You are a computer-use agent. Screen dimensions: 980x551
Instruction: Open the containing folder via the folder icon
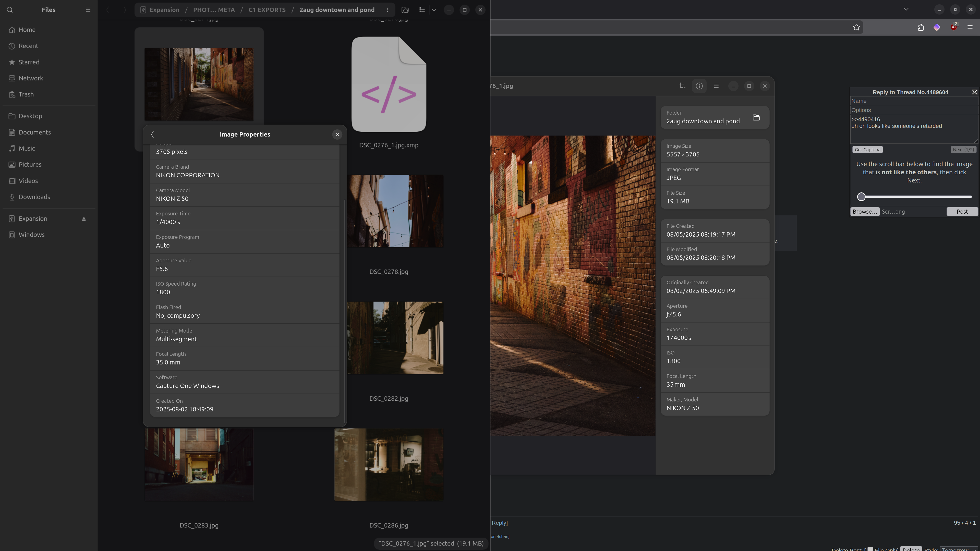coord(756,117)
